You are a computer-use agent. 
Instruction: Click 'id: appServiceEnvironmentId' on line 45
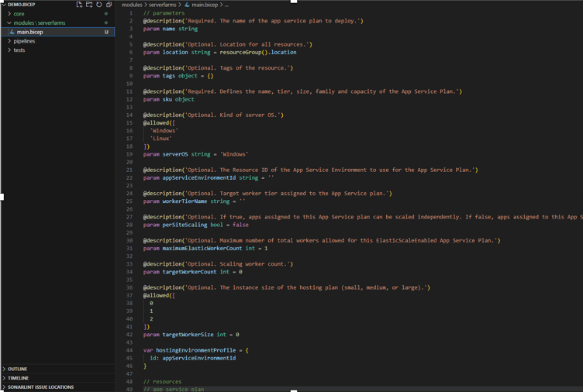(192, 358)
